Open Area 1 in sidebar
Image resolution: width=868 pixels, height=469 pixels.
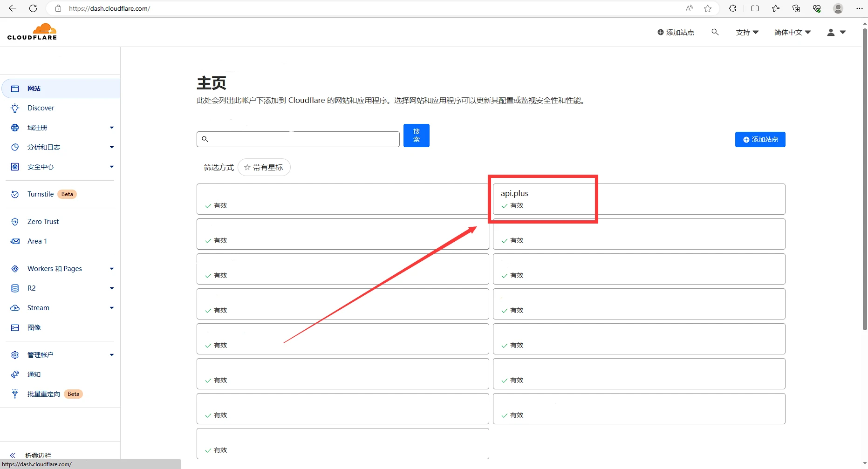coord(37,241)
